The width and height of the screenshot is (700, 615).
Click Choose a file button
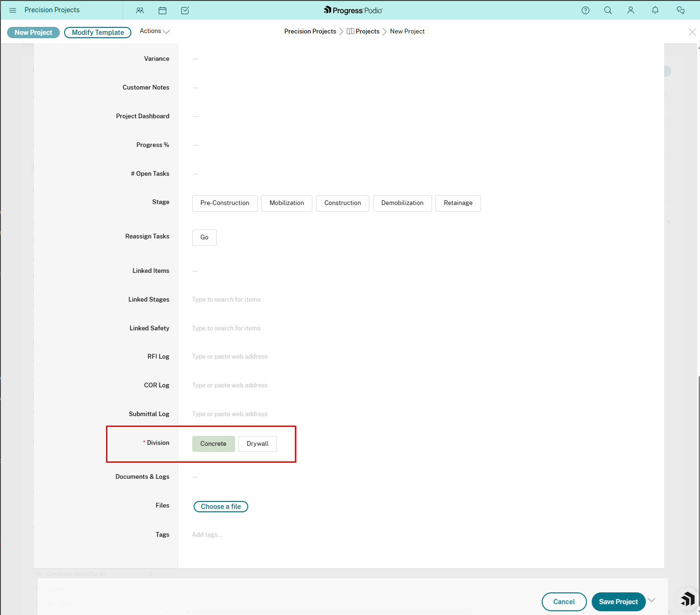(x=221, y=507)
